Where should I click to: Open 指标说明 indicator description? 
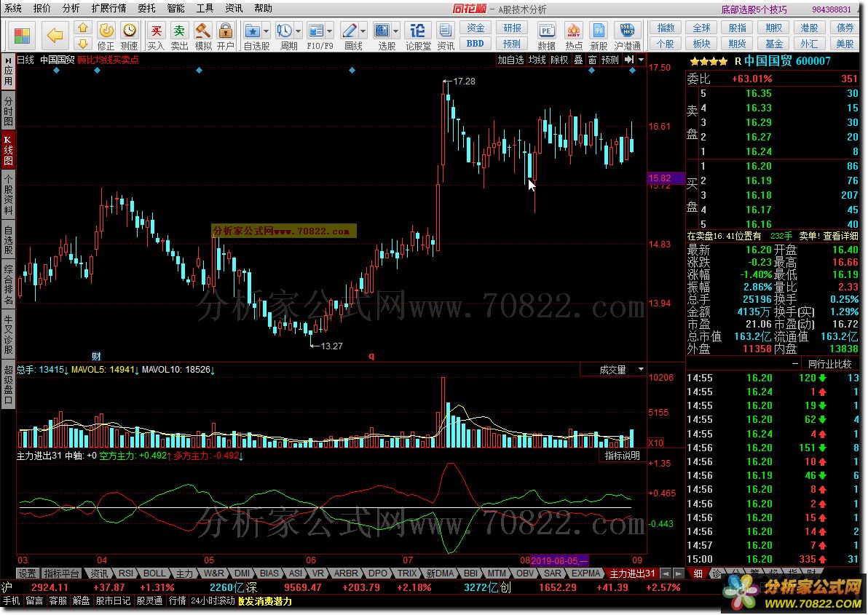click(x=622, y=456)
